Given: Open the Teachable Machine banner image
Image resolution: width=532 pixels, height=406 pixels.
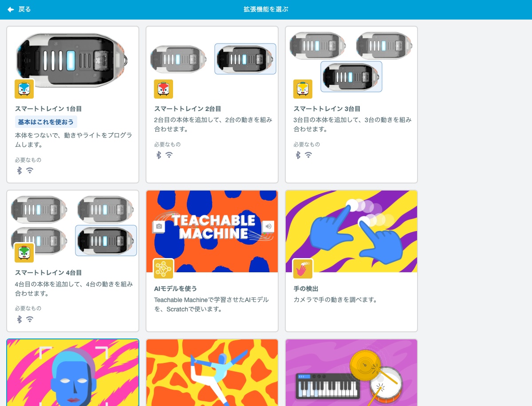Looking at the screenshot, I should 212,231.
